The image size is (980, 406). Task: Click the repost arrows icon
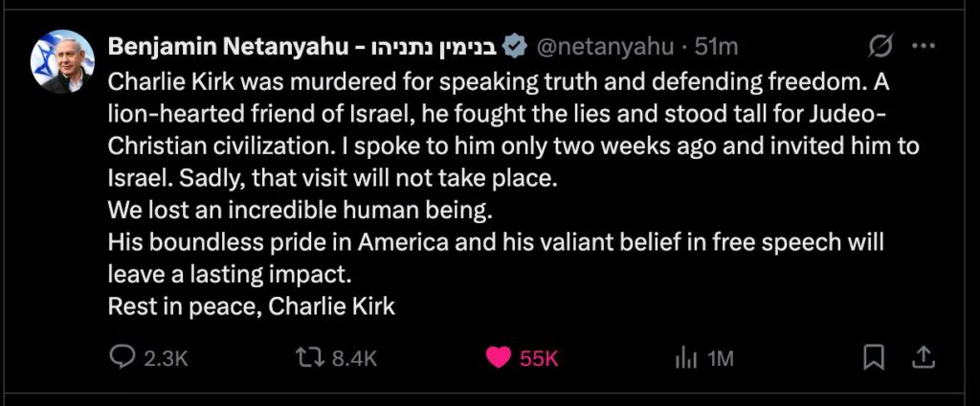[309, 357]
